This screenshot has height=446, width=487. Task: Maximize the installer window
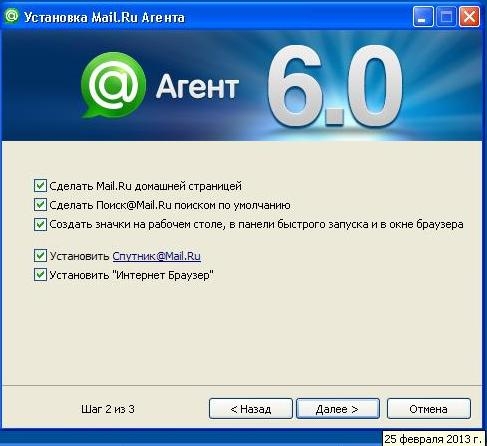[x=446, y=16]
